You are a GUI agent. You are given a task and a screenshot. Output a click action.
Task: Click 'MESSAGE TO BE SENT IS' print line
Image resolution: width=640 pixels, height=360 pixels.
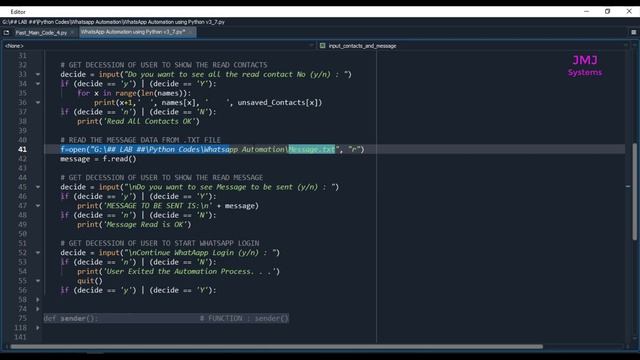[168, 206]
